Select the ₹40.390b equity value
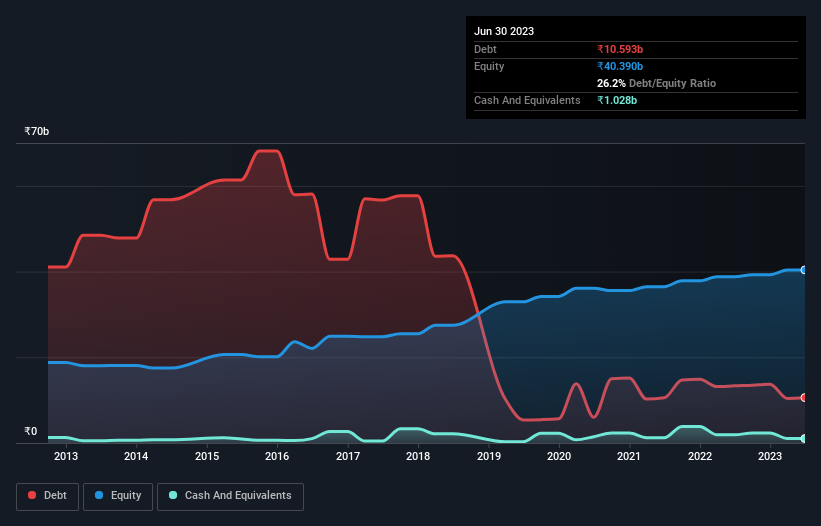The width and height of the screenshot is (821, 526). [x=620, y=66]
